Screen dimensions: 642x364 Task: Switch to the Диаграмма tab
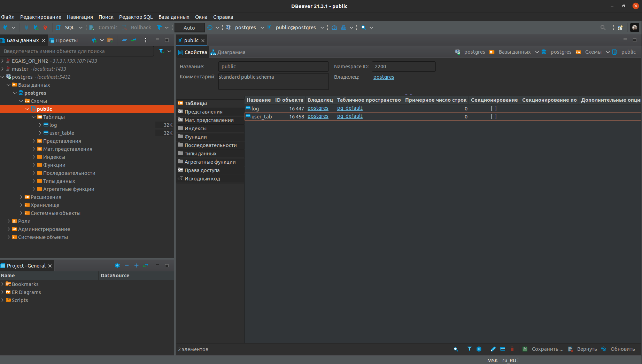[x=228, y=52]
